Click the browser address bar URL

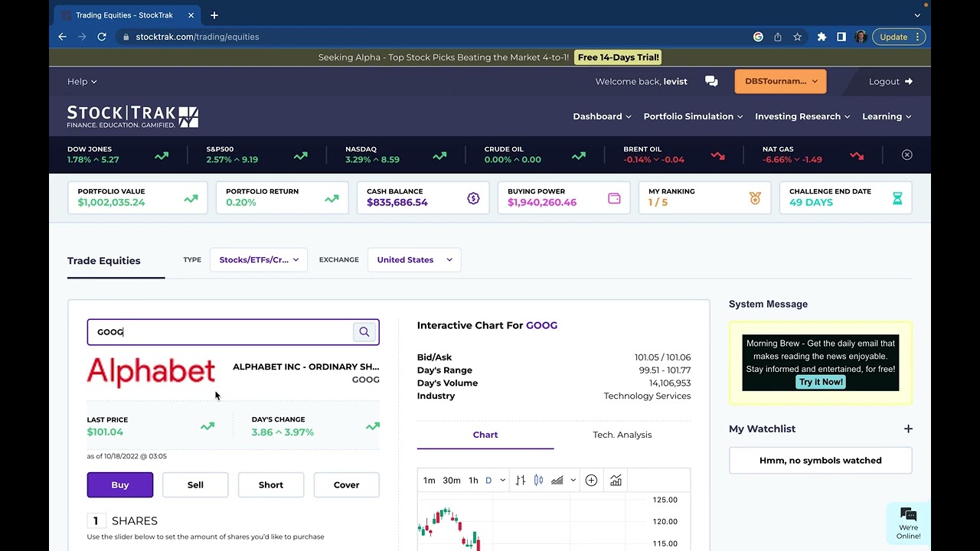tap(198, 37)
